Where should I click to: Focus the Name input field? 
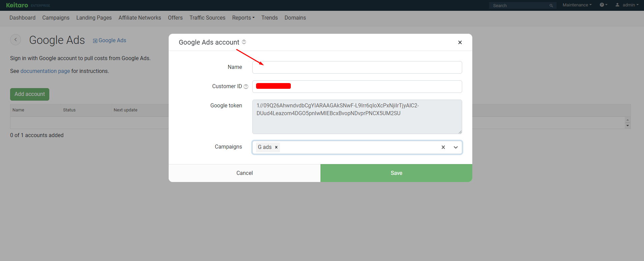pos(357,67)
